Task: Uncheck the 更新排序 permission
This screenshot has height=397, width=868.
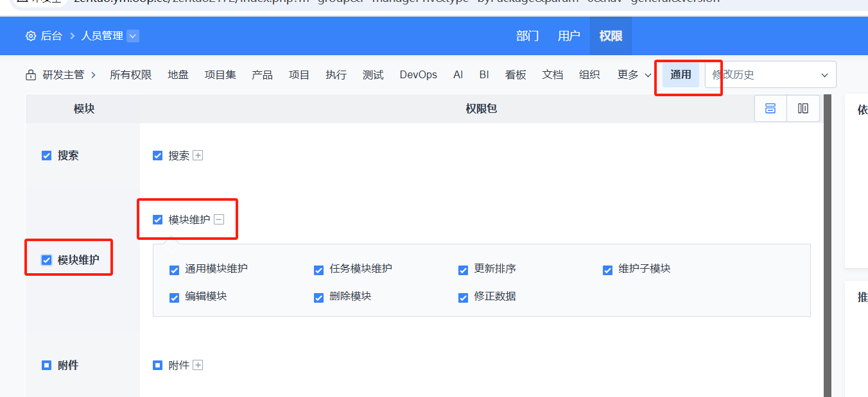Action: tap(463, 270)
